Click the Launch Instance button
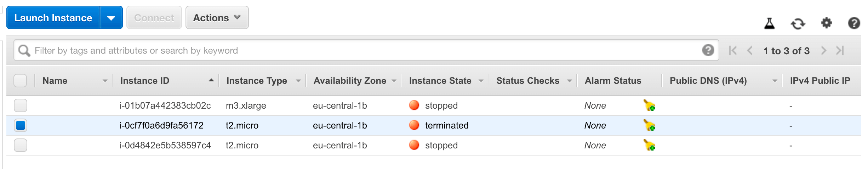This screenshot has height=169, width=868. [x=53, y=18]
